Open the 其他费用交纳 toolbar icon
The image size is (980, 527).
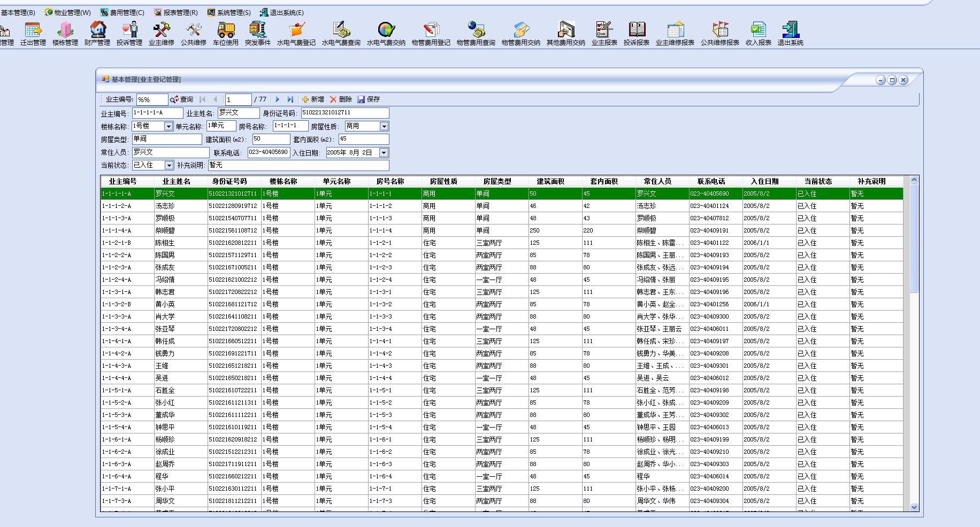(566, 34)
